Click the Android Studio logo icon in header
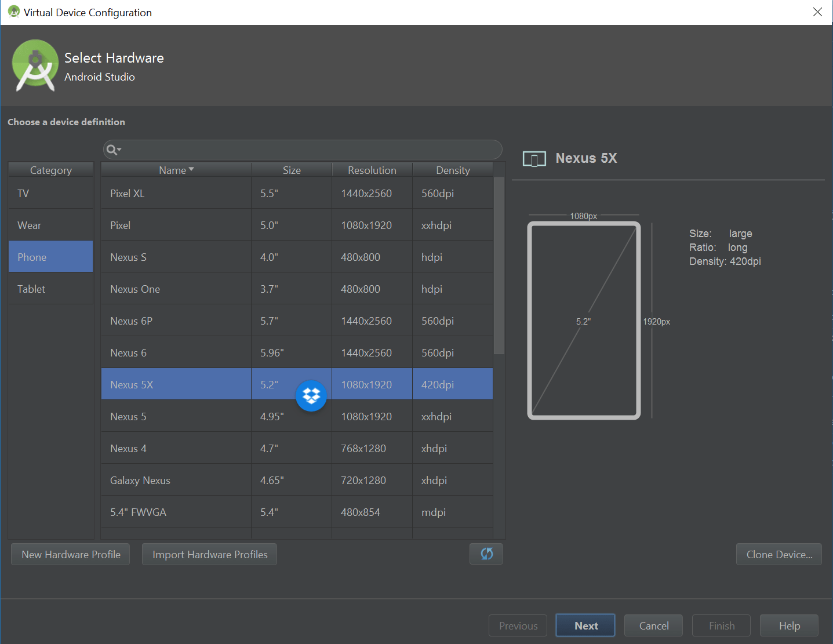833x644 pixels. (x=35, y=65)
